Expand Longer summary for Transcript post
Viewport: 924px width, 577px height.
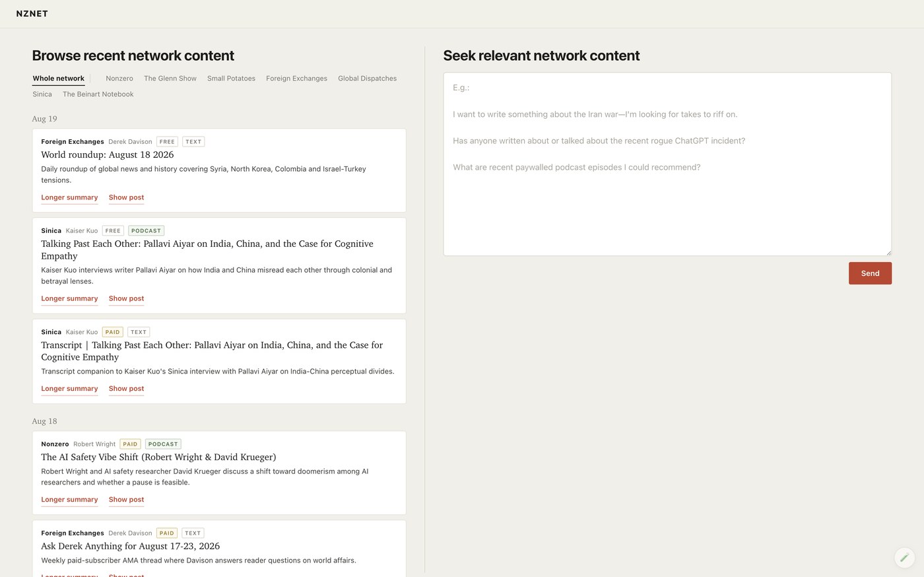tap(69, 389)
